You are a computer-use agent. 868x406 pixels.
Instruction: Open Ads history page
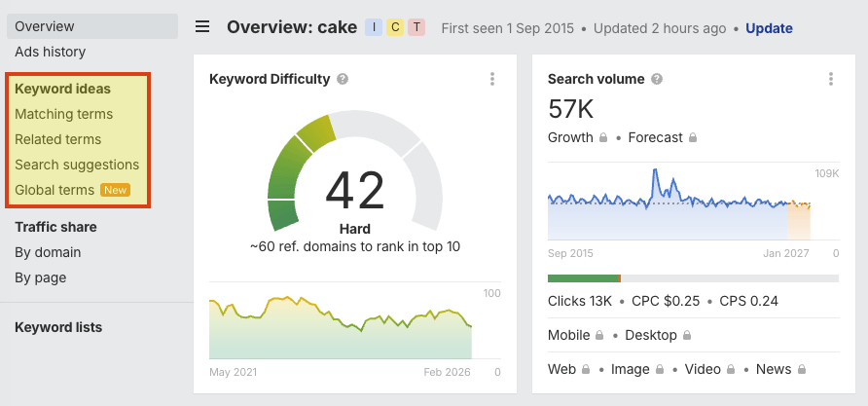click(51, 52)
